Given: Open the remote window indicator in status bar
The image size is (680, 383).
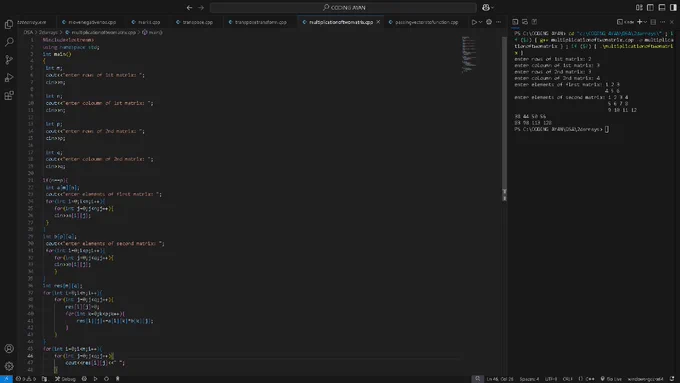Looking at the screenshot, I should click(x=6, y=379).
